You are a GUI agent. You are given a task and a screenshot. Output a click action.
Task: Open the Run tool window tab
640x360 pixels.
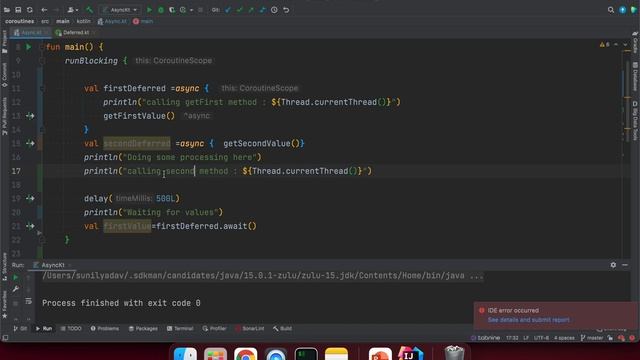tap(44, 329)
